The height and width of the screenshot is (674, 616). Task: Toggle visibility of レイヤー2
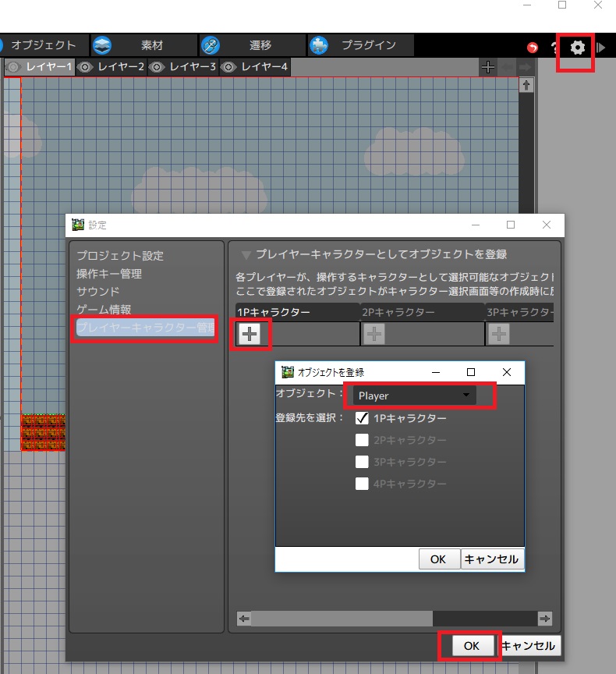[x=85, y=68]
